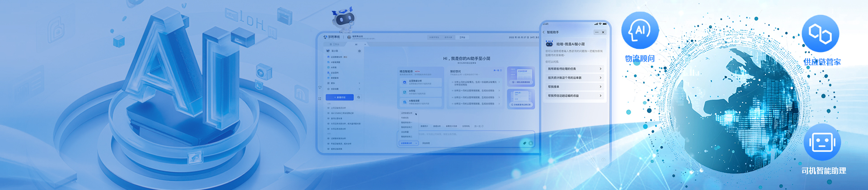Click the 物流顾问 AI head icon
The width and height of the screenshot is (868, 190).
tap(640, 30)
